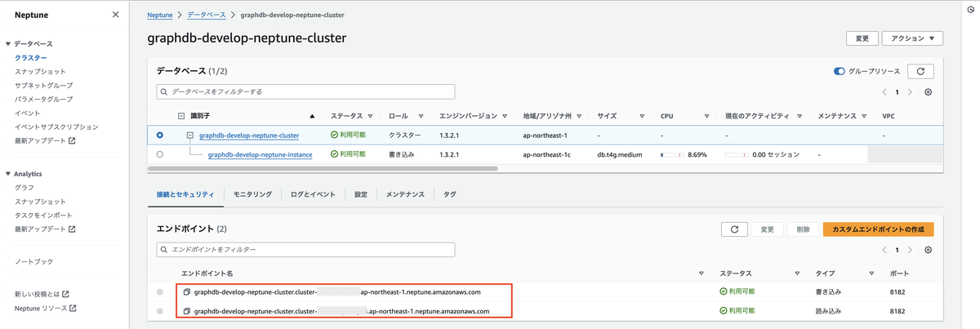Select the 書き込み endpoint radio button
This screenshot has width=980, height=329.
(159, 291)
